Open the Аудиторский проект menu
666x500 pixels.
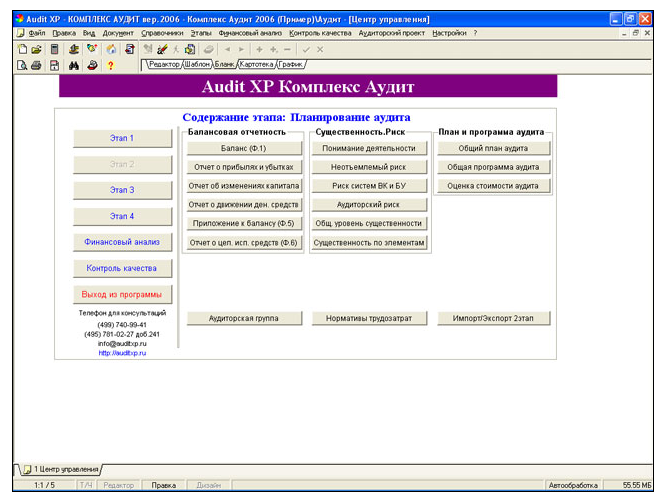(x=392, y=33)
